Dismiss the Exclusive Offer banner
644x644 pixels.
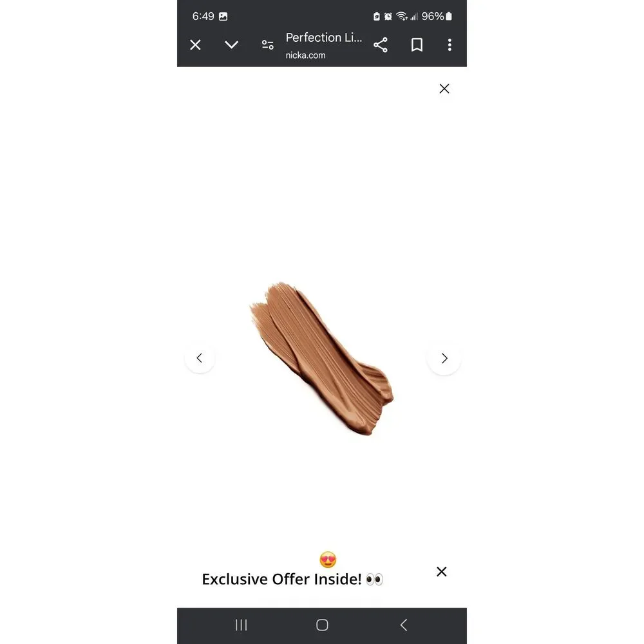pos(442,572)
